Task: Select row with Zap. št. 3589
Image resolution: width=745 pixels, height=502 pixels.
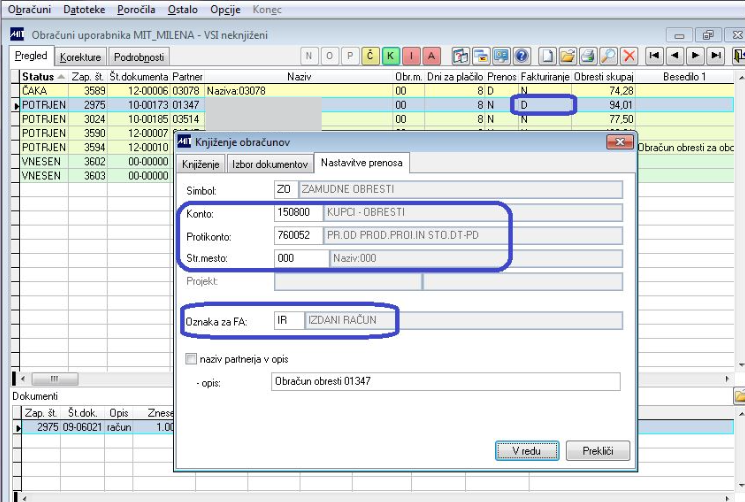Action: (x=376, y=91)
